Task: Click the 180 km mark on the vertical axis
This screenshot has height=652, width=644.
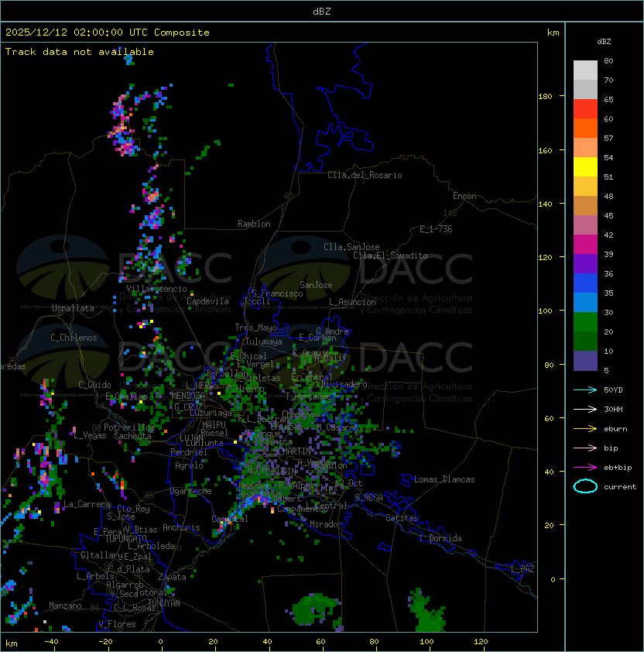Action: click(545, 97)
